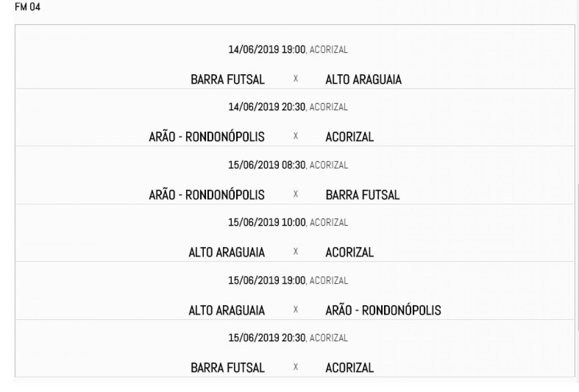Open the 14/06/2019 20:30 match date
This screenshot has width=579, height=392.
point(267,107)
